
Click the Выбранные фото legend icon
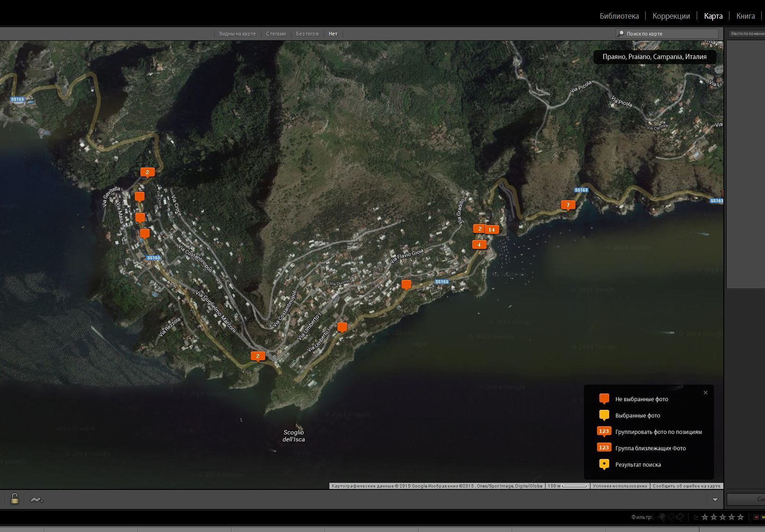point(604,415)
